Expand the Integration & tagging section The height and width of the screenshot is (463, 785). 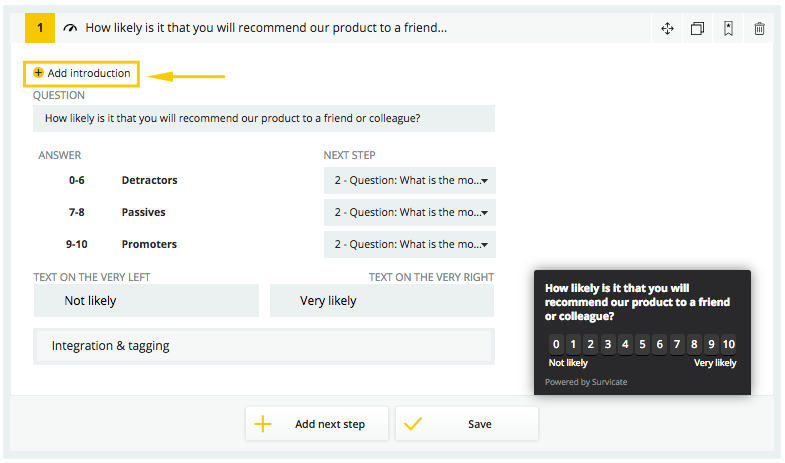tap(264, 346)
